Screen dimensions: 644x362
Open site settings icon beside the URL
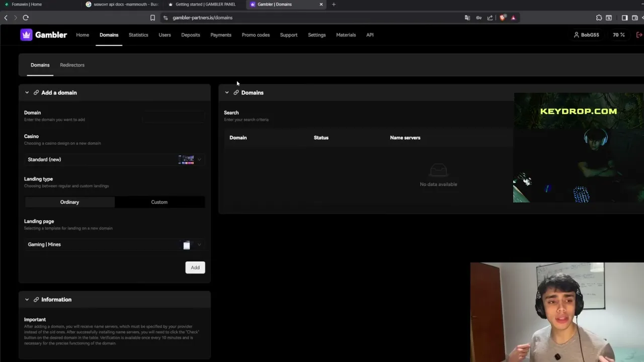pyautogui.click(x=166, y=18)
